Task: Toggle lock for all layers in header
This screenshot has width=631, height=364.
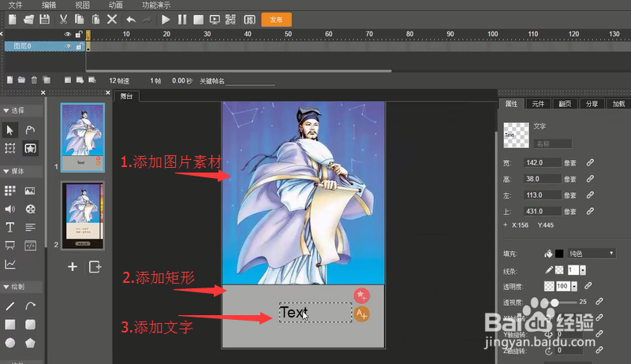Action: point(80,34)
